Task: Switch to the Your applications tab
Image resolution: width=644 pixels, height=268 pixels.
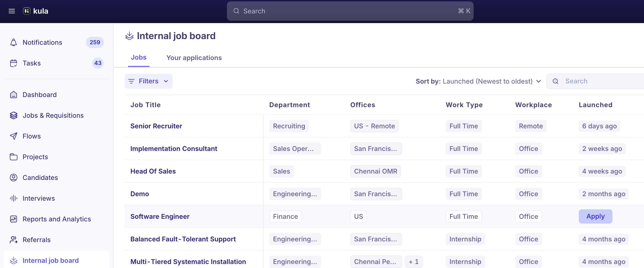Action: pos(194,58)
